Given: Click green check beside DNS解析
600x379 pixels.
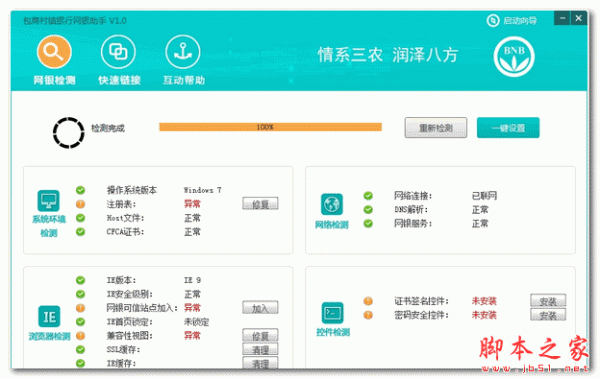Looking at the screenshot, I should [x=368, y=209].
